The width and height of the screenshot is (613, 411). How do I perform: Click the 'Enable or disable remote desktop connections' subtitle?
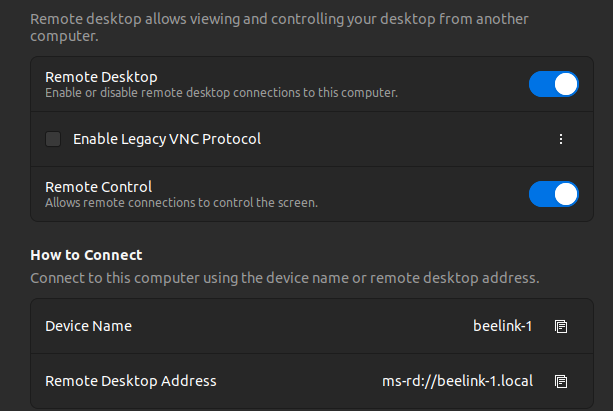(221, 93)
